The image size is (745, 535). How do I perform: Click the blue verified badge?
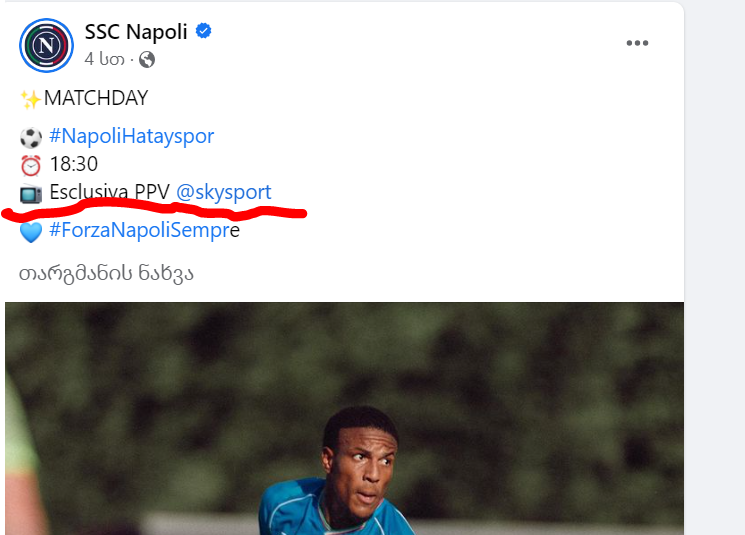click(x=203, y=32)
